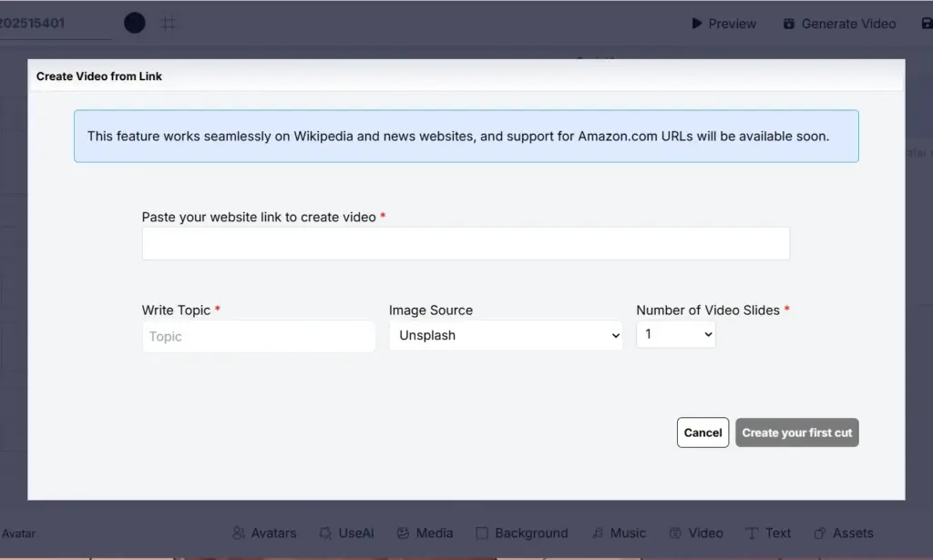Open the save icon at top right
This screenshot has width=933, height=560.
tap(927, 23)
